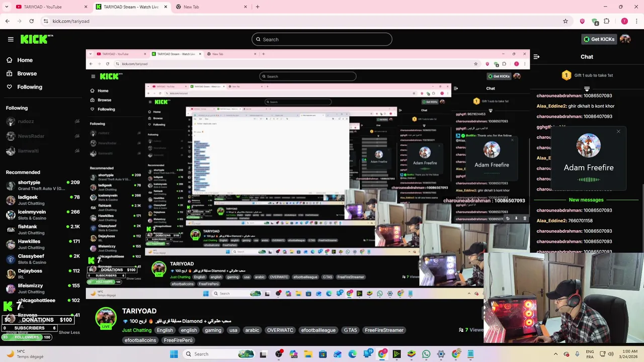Select the efootballcoins tag in the bottom tag row
This screenshot has width=644, height=362.
pos(140,340)
